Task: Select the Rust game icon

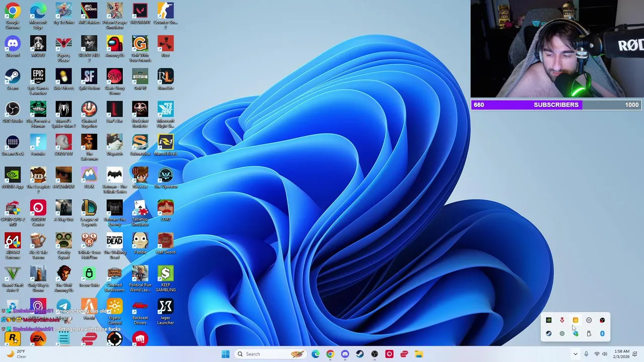Action: click(166, 46)
